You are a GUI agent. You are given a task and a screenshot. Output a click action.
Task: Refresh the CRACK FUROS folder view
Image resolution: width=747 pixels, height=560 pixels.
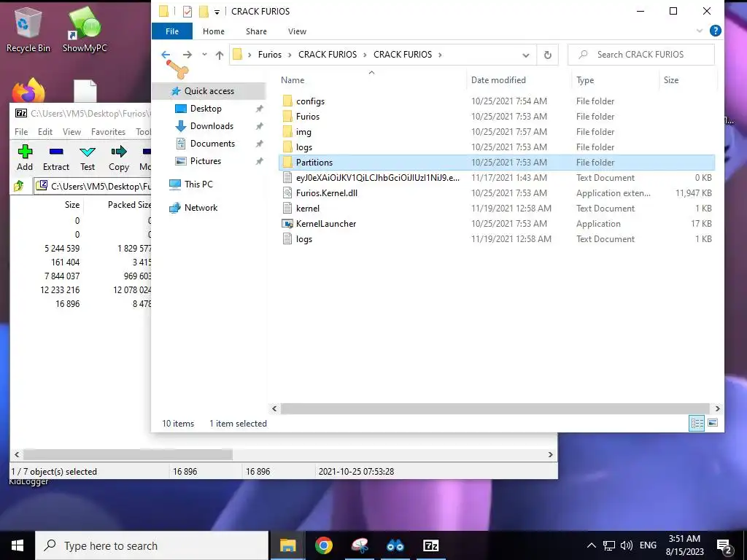[x=548, y=55]
